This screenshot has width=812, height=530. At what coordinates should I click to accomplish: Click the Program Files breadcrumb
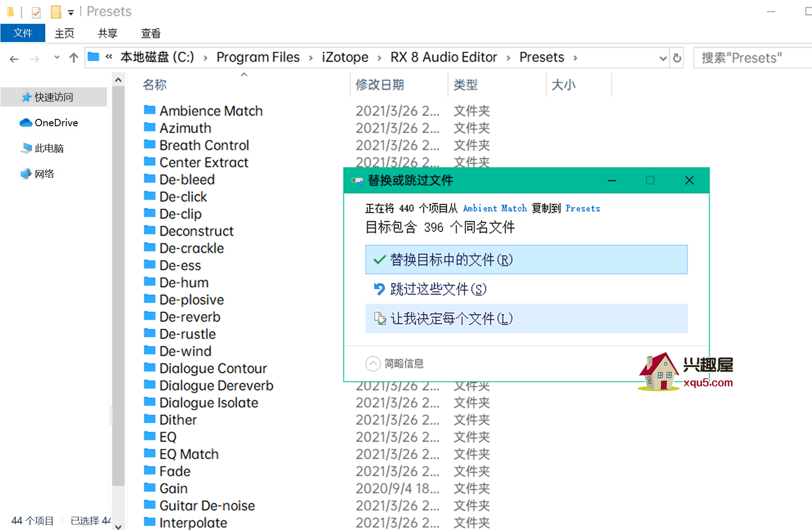click(x=258, y=57)
